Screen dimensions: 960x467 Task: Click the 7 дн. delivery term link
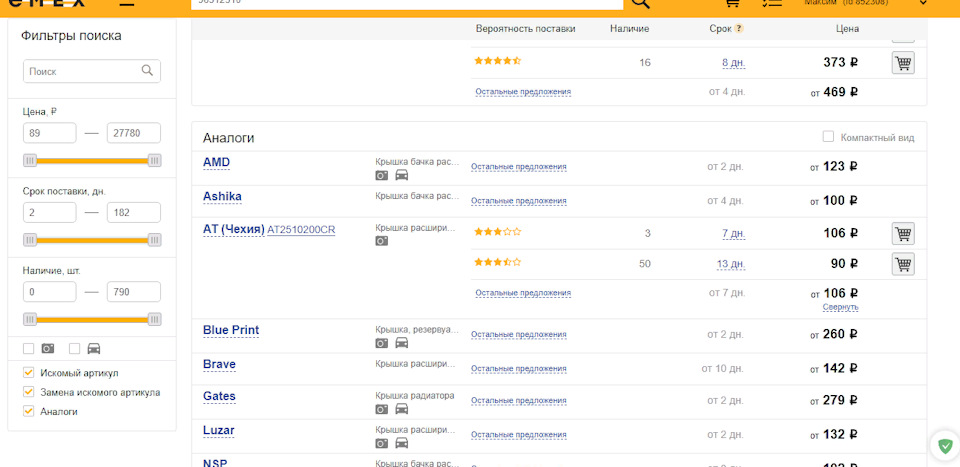(733, 233)
